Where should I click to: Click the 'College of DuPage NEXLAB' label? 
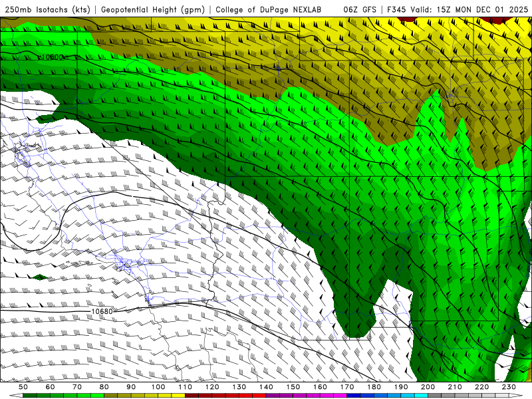click(269, 9)
